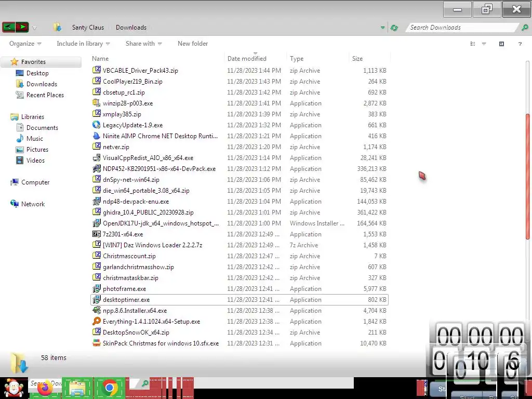This screenshot has width=532, height=399.
Task: Select the 7z2301-x64.exe icon
Action: 97,234
